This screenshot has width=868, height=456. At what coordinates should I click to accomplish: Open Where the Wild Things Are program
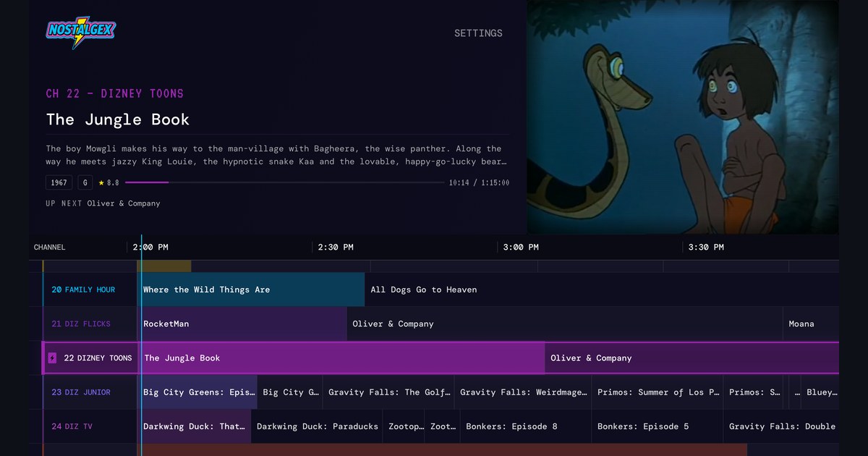(251, 290)
